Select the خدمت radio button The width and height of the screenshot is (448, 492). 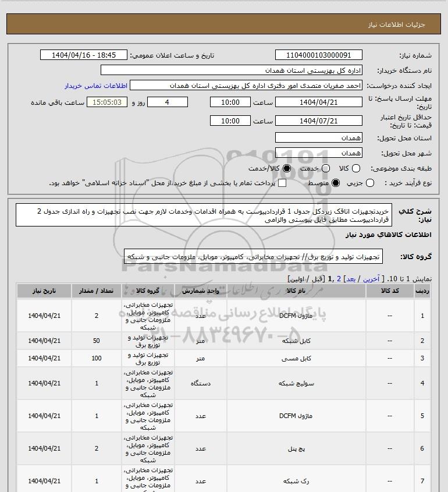[x=326, y=168]
